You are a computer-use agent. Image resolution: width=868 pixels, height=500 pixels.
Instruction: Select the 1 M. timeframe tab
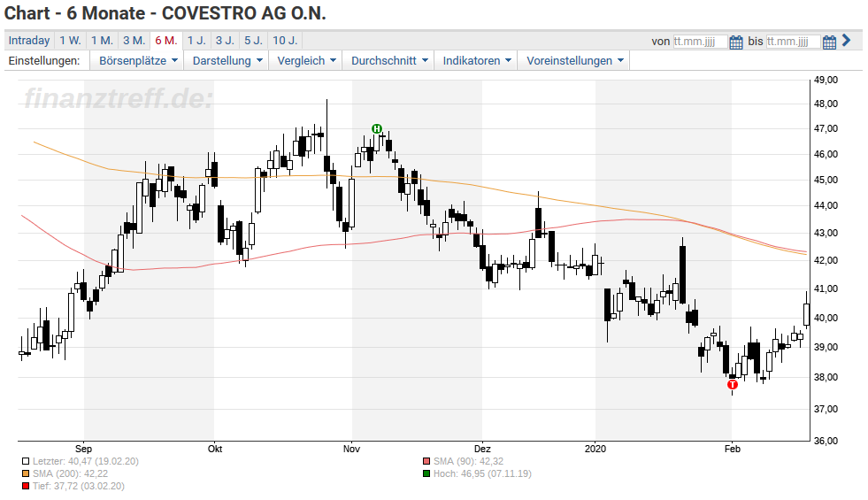(102, 41)
